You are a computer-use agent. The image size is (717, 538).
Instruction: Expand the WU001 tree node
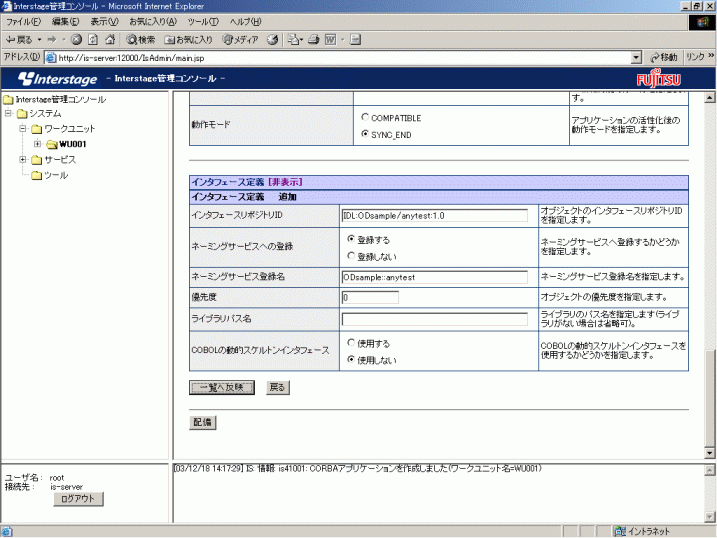pyautogui.click(x=37, y=144)
